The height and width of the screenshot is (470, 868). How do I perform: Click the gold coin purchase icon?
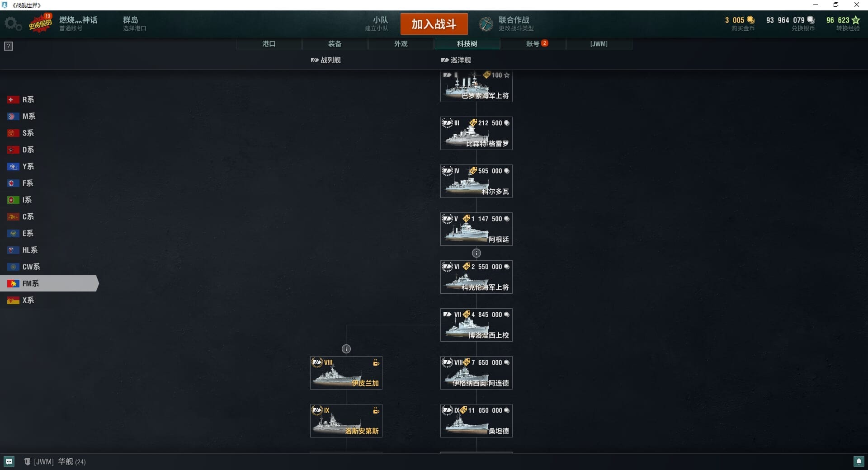(751, 20)
